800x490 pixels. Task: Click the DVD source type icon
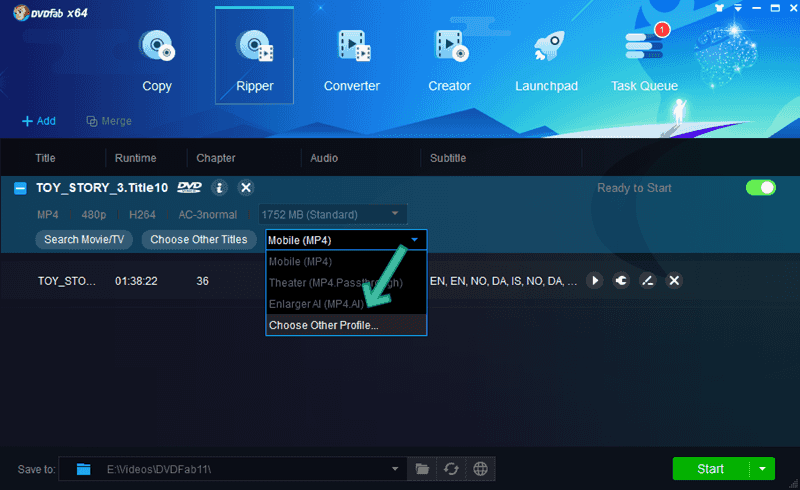pos(189,187)
